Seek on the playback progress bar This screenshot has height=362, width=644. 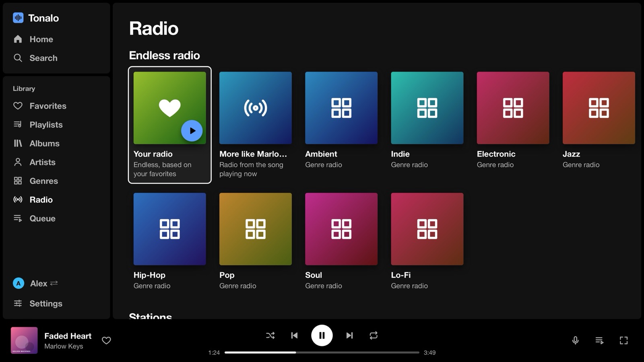(322, 352)
